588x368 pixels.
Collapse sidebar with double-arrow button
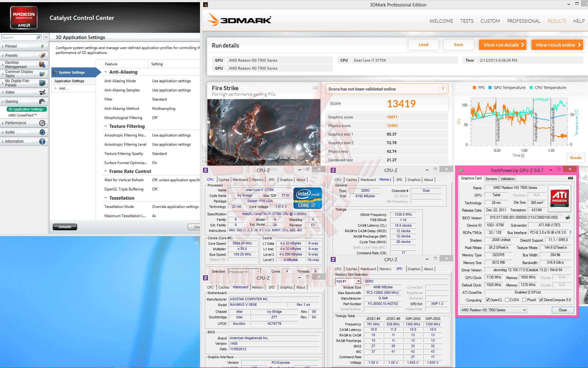46,37
